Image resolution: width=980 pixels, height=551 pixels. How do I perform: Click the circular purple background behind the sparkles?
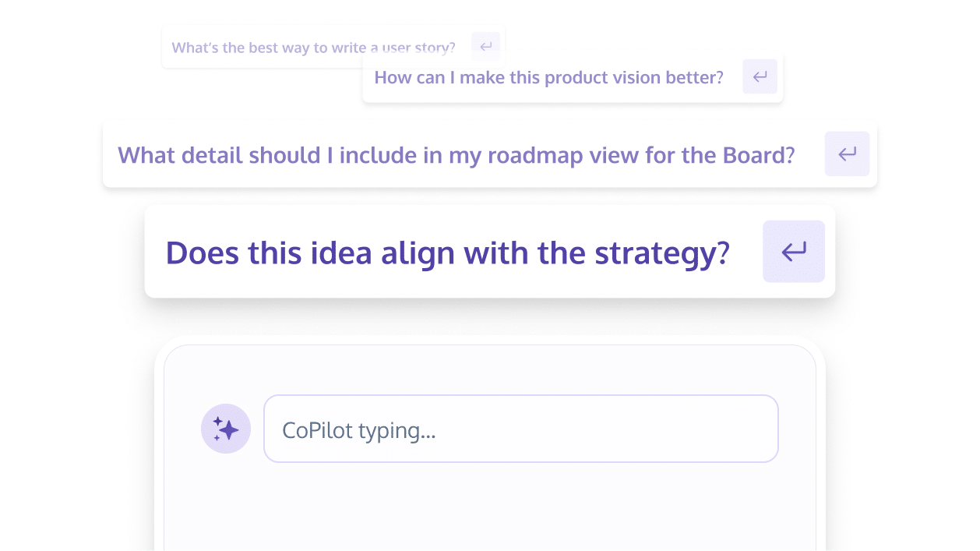(x=226, y=429)
